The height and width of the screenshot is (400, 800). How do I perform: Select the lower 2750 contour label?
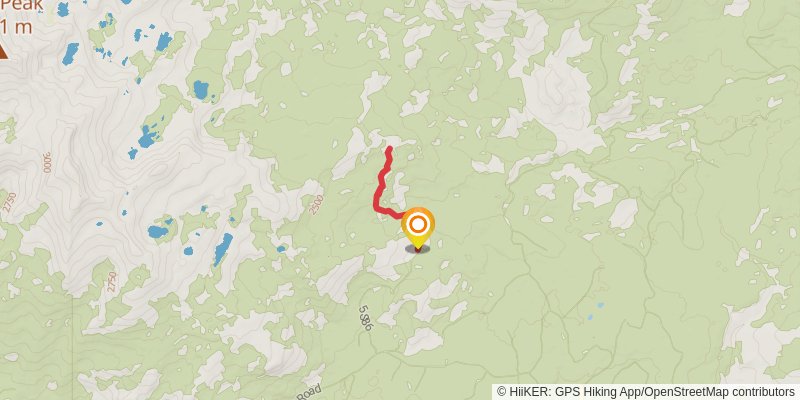[x=112, y=282]
